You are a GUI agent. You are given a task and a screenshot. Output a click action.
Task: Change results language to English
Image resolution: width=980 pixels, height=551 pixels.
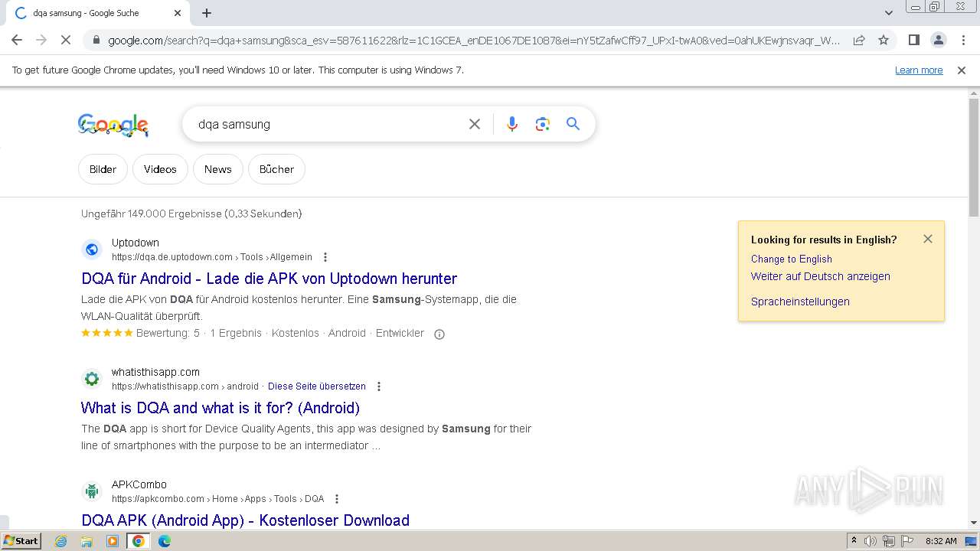pyautogui.click(x=792, y=259)
